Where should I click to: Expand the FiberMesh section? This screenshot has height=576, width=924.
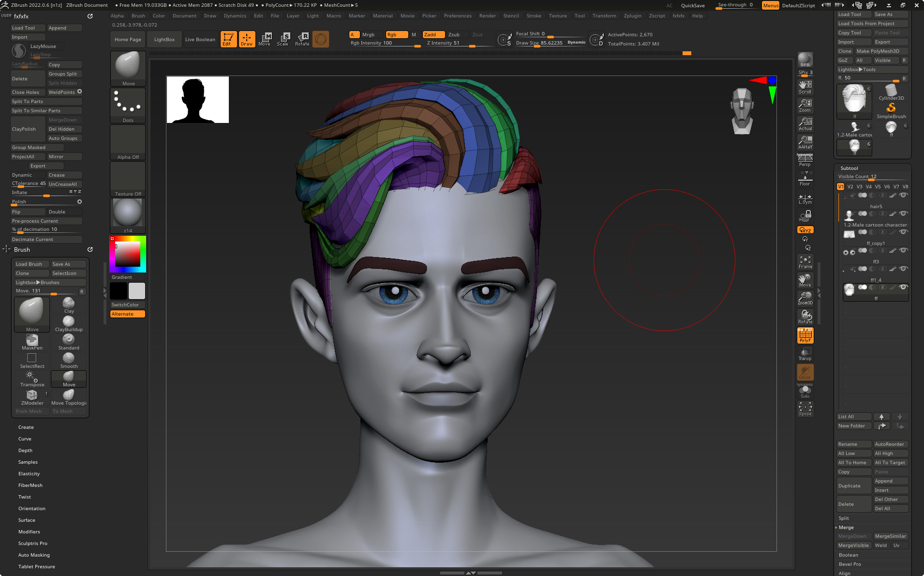(30, 485)
